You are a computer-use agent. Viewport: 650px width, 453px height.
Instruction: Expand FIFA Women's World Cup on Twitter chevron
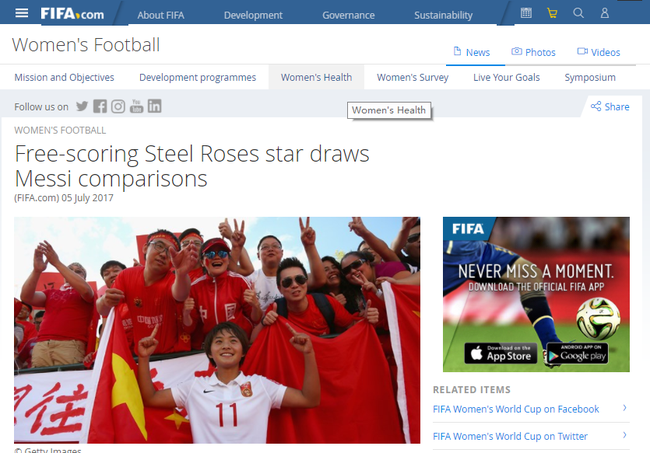pyautogui.click(x=625, y=435)
